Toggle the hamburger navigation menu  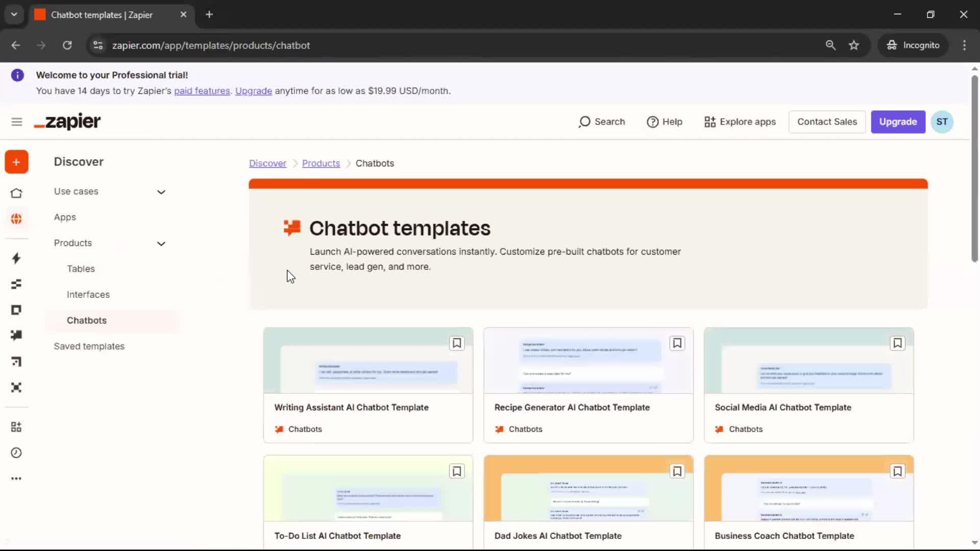[x=17, y=122]
